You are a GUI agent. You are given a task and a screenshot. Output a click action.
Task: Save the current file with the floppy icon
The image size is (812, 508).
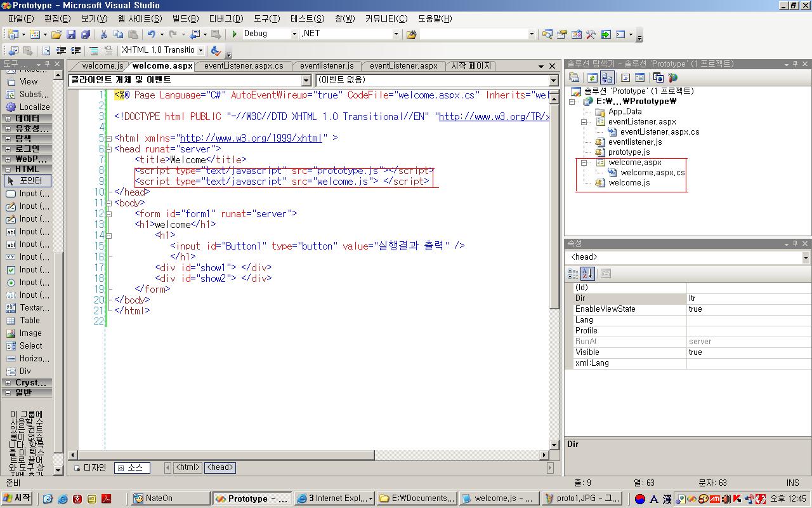click(x=71, y=34)
